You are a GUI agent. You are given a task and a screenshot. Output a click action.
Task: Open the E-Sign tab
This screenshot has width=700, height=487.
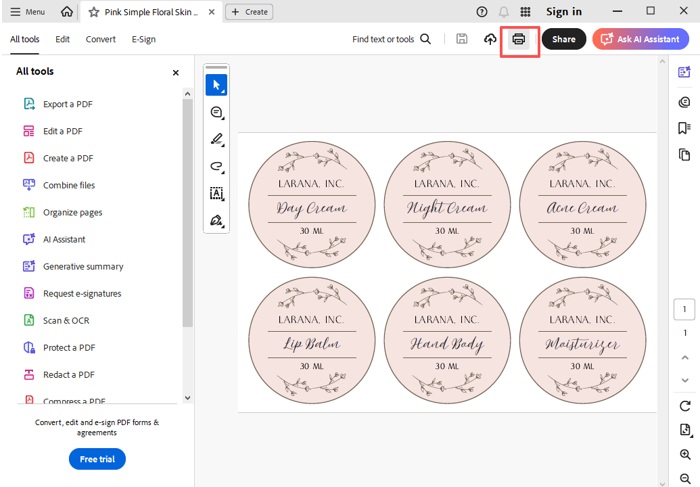pyautogui.click(x=143, y=39)
